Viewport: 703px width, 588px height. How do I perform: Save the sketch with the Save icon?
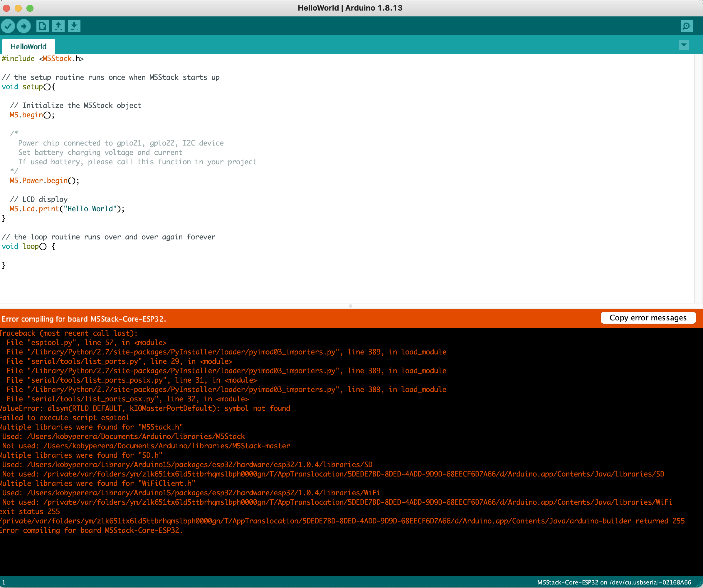tap(74, 26)
